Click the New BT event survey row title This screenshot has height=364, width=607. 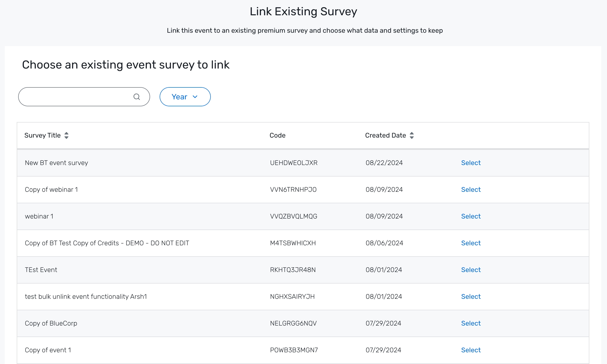56,163
